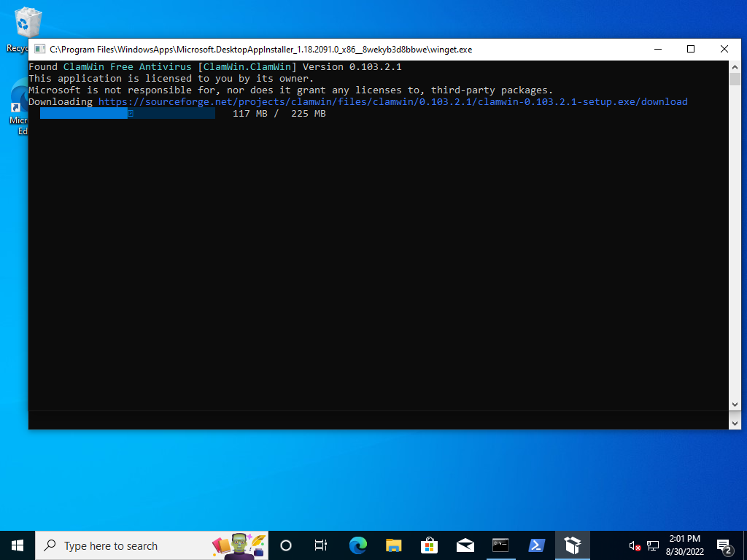747x560 pixels.
Task: Click the '[ClamWin.ClamWin]' package ID text
Action: click(x=247, y=66)
